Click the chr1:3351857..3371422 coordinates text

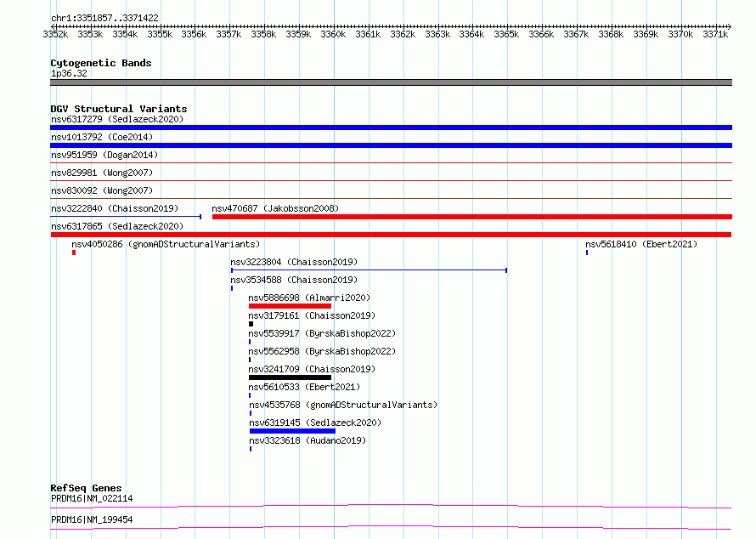click(104, 18)
